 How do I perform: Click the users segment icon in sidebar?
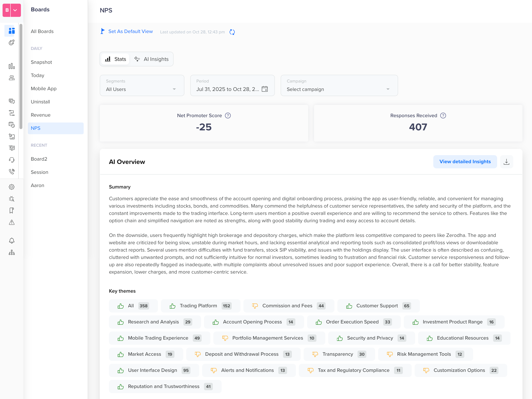12,78
